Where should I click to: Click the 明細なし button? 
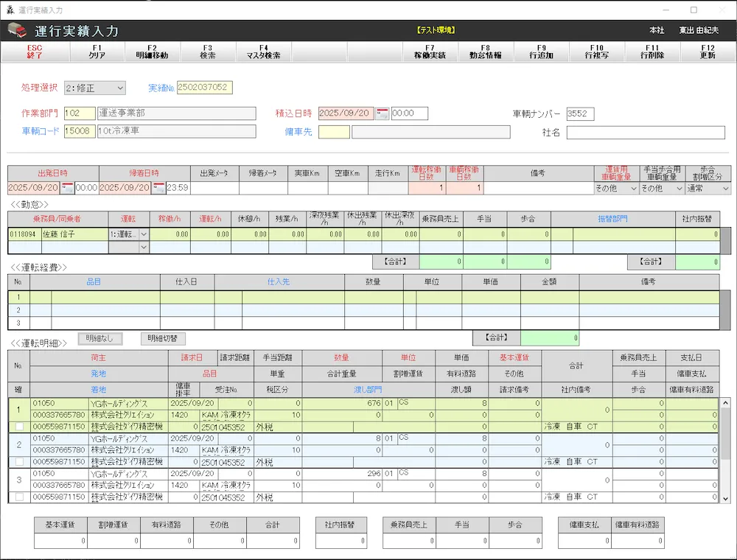pos(100,338)
